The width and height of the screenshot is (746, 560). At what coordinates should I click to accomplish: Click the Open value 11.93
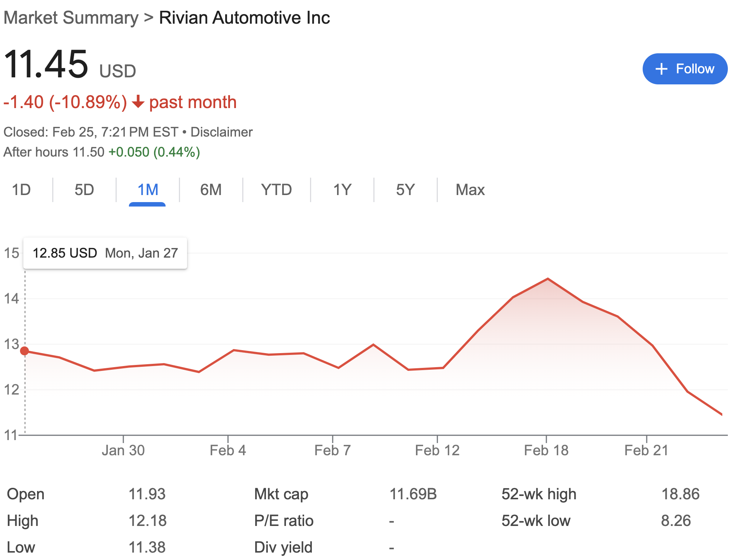pyautogui.click(x=147, y=494)
